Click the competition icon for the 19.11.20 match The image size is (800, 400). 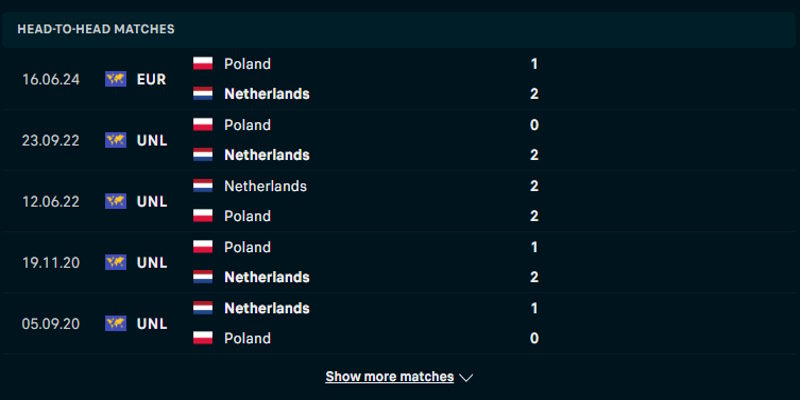point(115,262)
